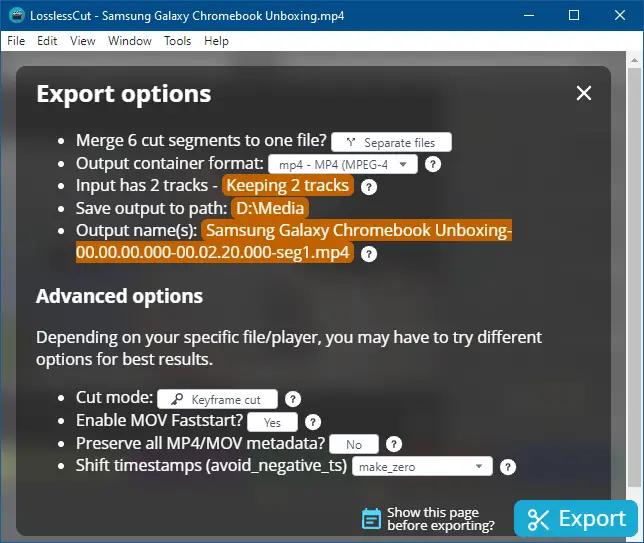This screenshot has width=644, height=543.
Task: Open help for Enable MOV Faststart
Action: [x=313, y=422]
